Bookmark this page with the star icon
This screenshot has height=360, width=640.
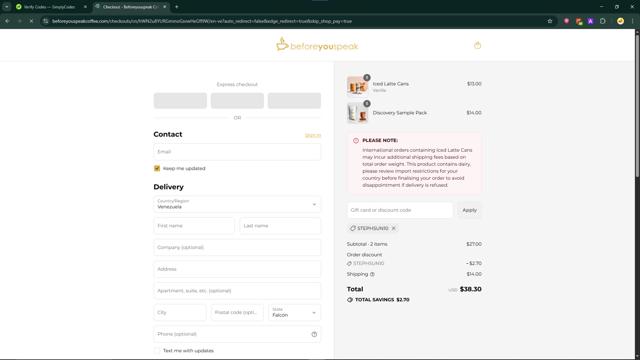[550, 21]
